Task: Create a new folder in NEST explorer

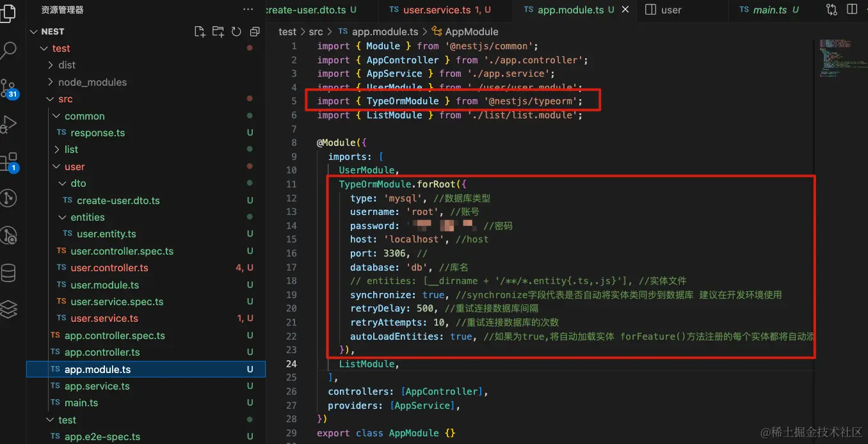Action: click(218, 31)
